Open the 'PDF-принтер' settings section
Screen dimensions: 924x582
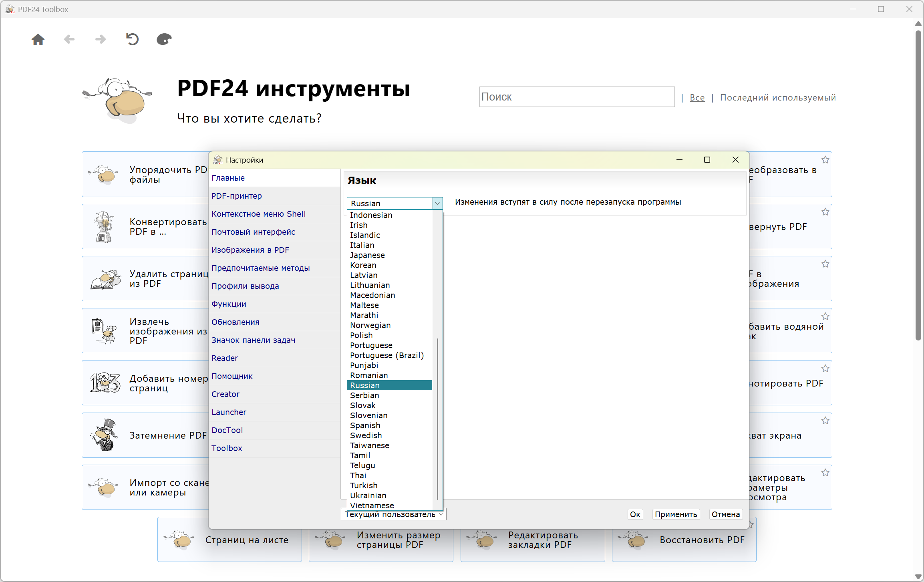coord(237,196)
